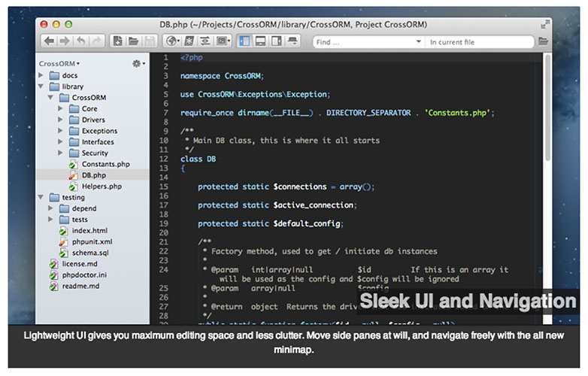Click the folder icon right of the search box
This screenshot has width=588, height=376.
pyautogui.click(x=543, y=41)
